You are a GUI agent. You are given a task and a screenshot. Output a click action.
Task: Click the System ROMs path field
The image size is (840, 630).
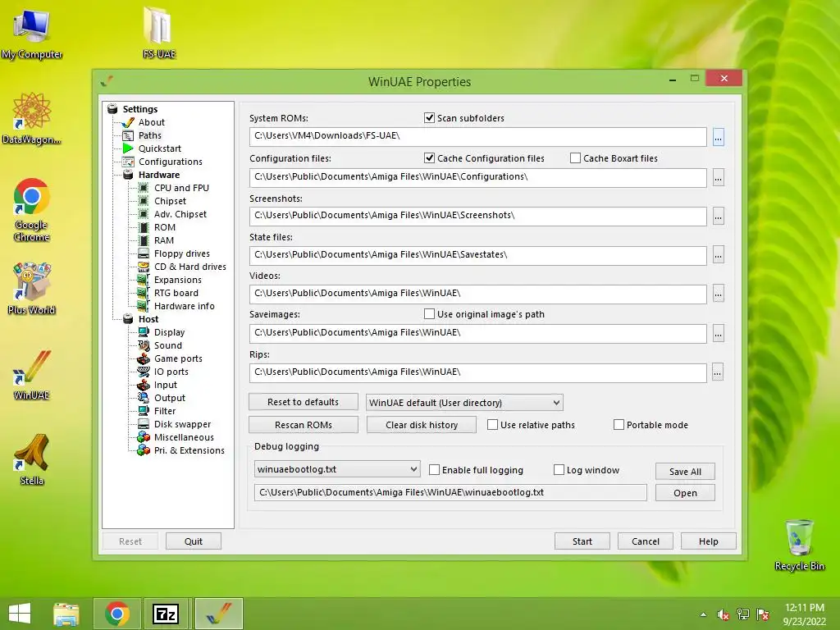[x=478, y=136]
